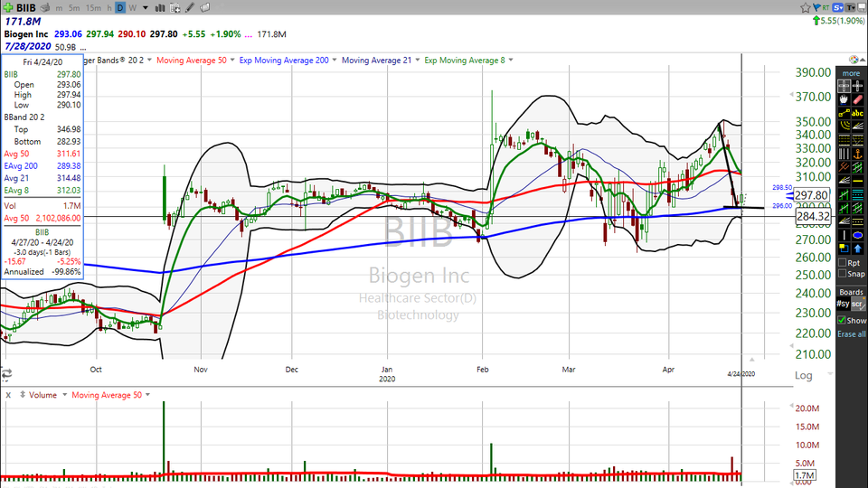Viewport: 868px width, 488px height.
Task: Favorite BIIB with the star icon
Action: [806, 8]
